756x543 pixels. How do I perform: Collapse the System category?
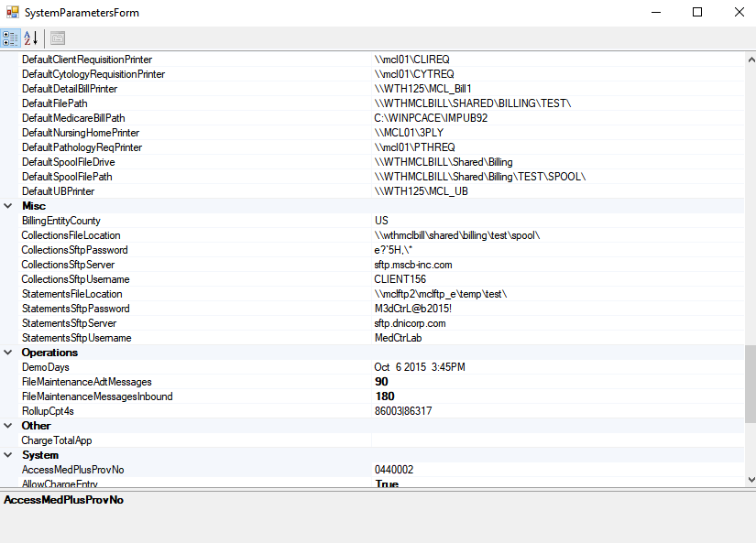click(x=8, y=455)
